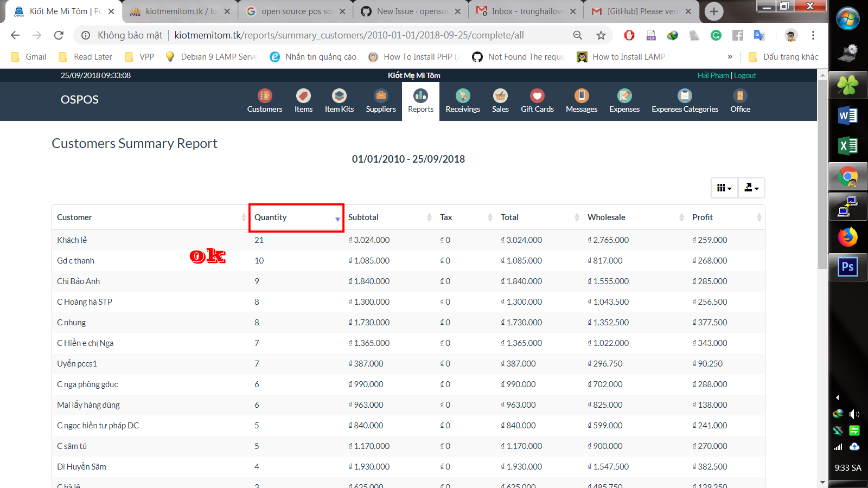
Task: Sort the table by Wholesale column
Action: coord(635,217)
